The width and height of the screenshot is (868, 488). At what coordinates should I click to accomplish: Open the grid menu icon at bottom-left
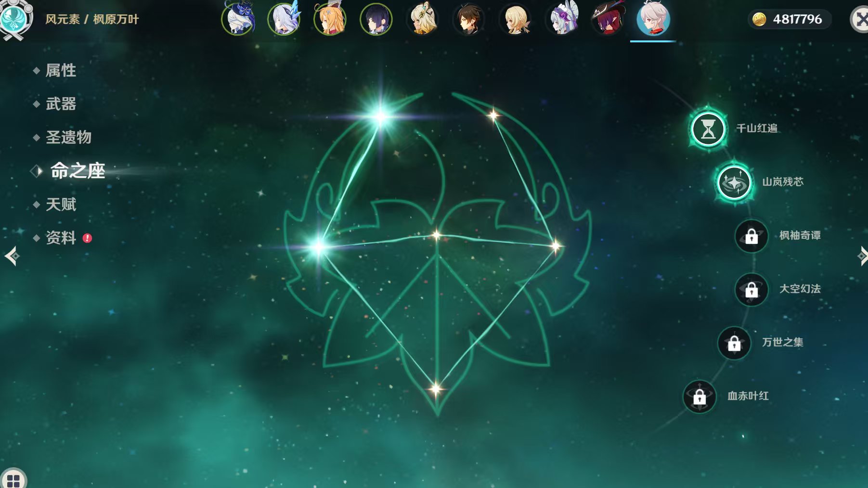point(13,480)
